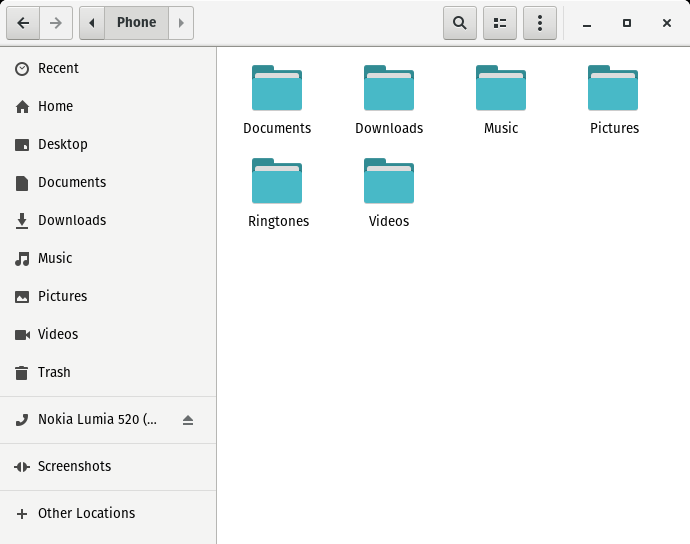
Task: Click the path bar right chevron
Action: (x=181, y=23)
